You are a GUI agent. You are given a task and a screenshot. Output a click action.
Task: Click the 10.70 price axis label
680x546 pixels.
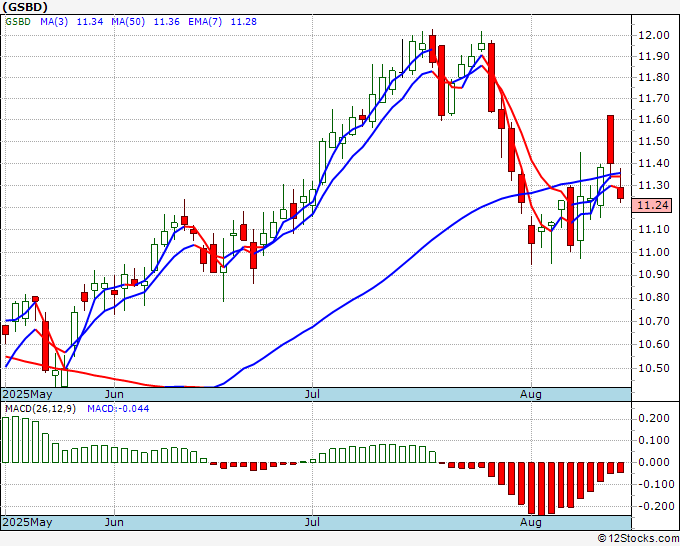tap(654, 321)
